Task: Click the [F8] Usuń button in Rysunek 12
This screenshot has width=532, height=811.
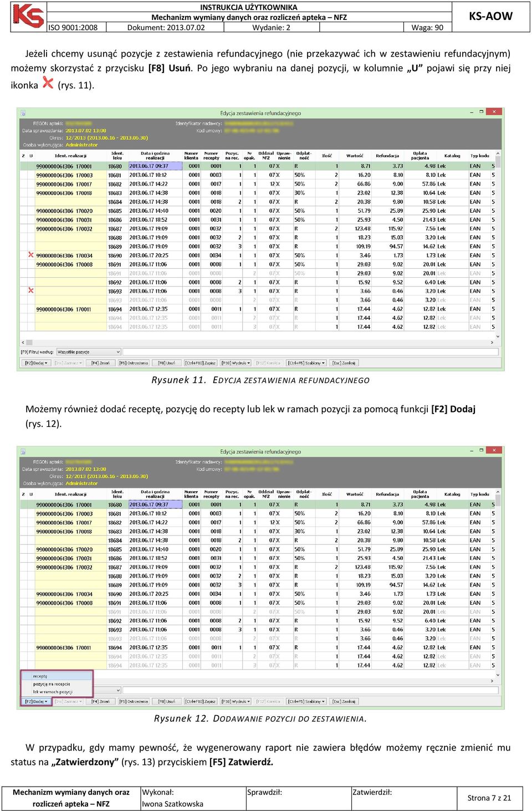Action: [166, 702]
